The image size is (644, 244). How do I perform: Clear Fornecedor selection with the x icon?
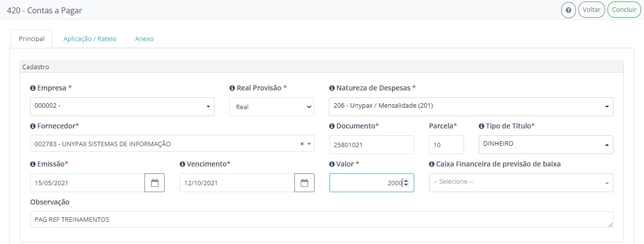(x=302, y=144)
